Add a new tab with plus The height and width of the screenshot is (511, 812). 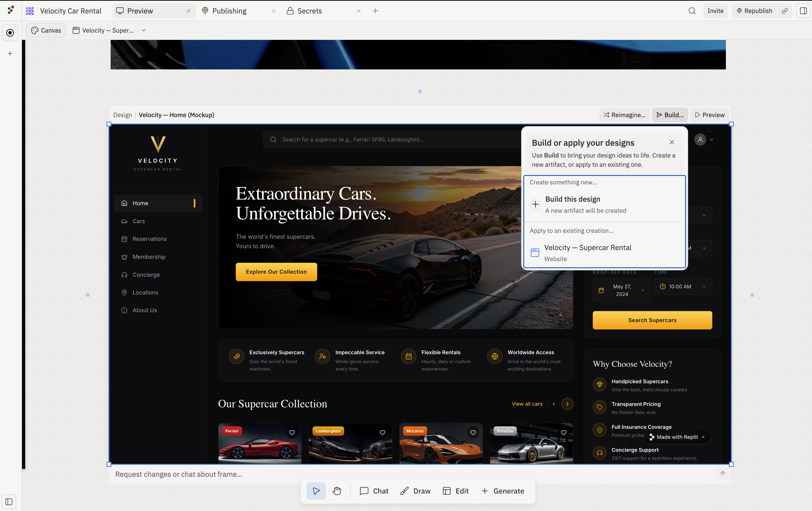[375, 11]
